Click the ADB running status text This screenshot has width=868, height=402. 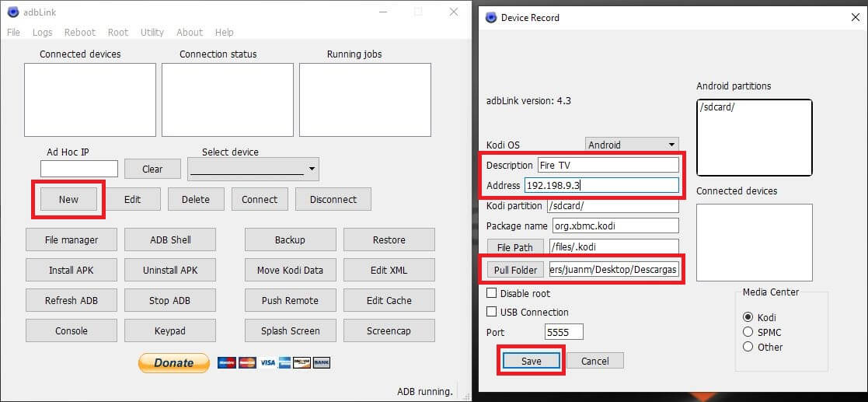tap(425, 391)
